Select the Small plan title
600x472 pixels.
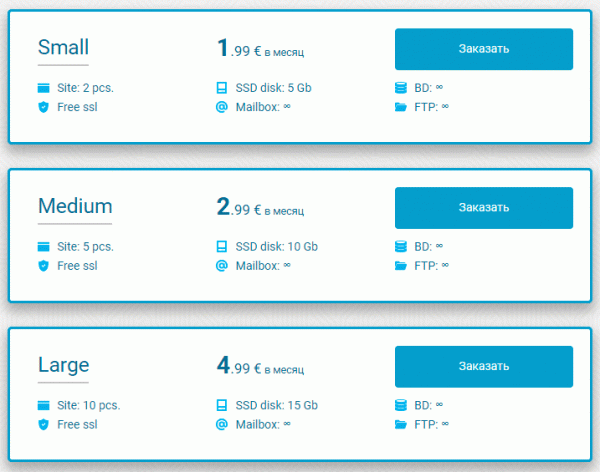[x=63, y=47]
